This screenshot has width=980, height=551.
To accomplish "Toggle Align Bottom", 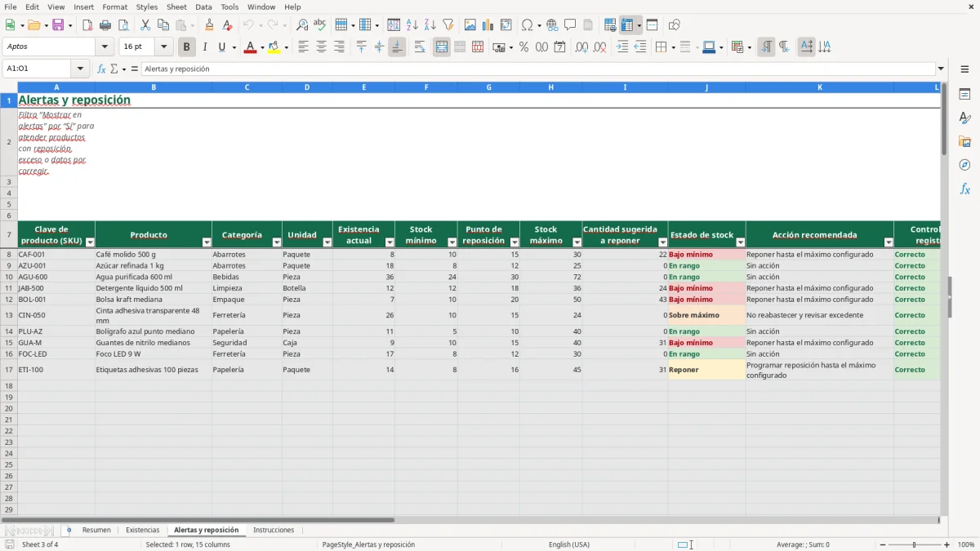I will point(397,47).
